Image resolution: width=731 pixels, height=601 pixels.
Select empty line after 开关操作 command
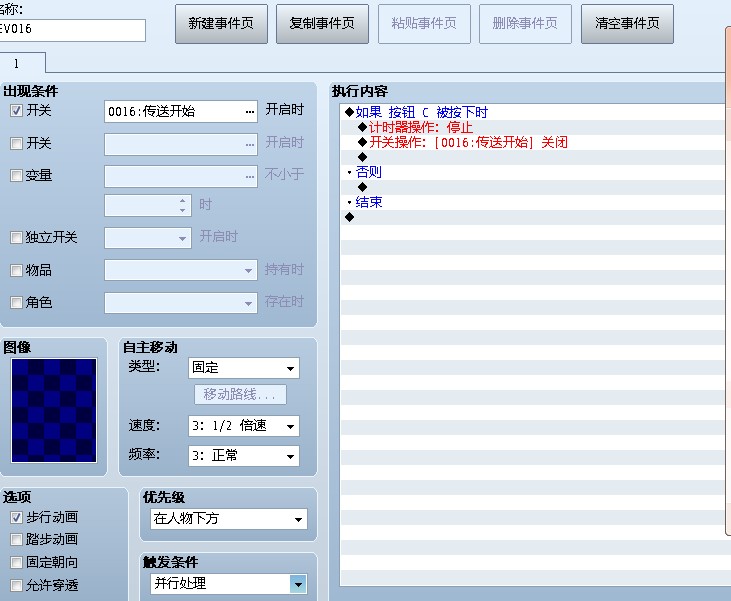[x=531, y=157]
